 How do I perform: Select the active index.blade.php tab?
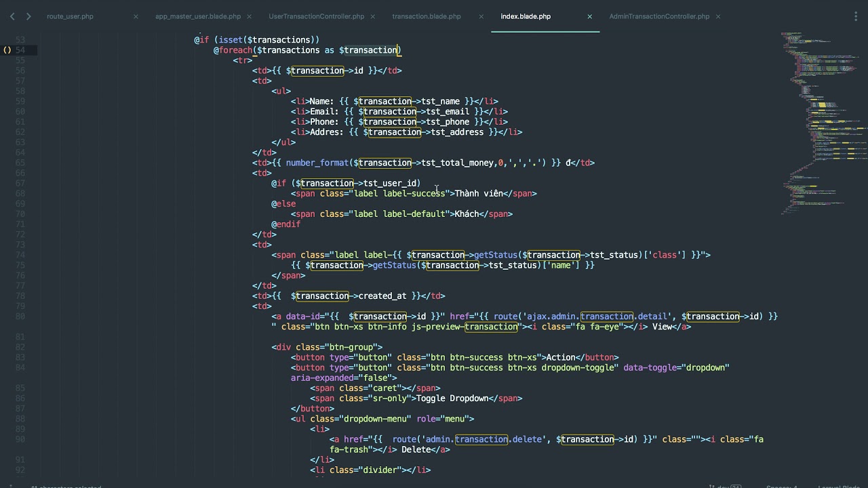[x=526, y=16]
